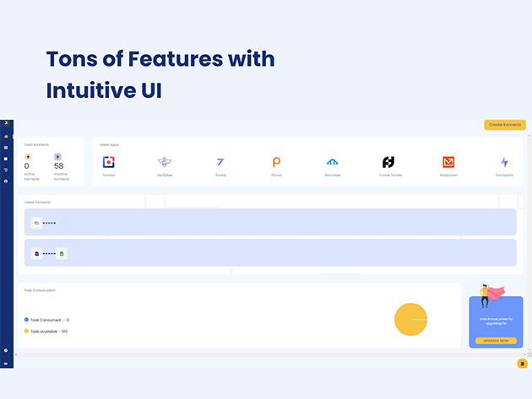Image resolution: width=532 pixels, height=399 pixels.
Task: Open the Mailparser app icon
Action: click(x=448, y=162)
